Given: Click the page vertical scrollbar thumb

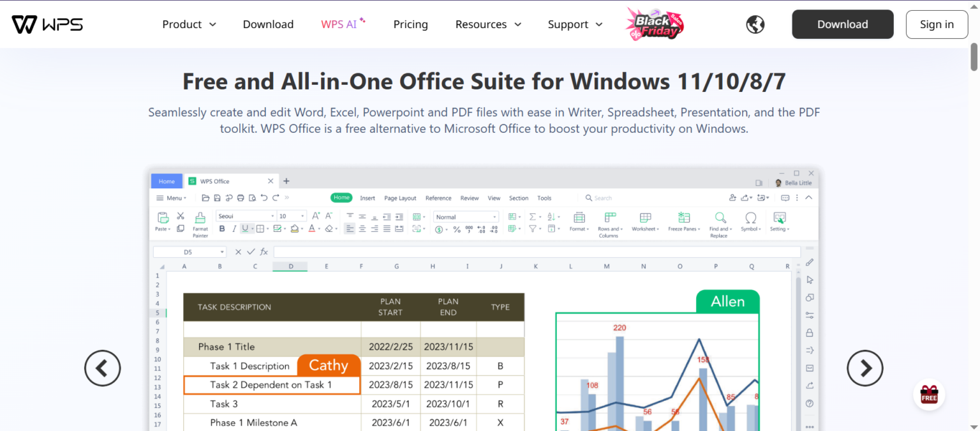Looking at the screenshot, I should (974, 57).
